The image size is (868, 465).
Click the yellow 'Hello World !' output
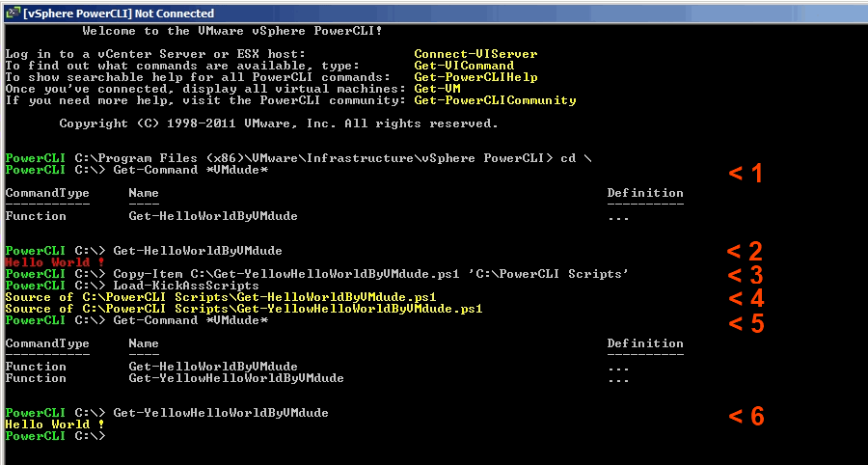coord(55,424)
